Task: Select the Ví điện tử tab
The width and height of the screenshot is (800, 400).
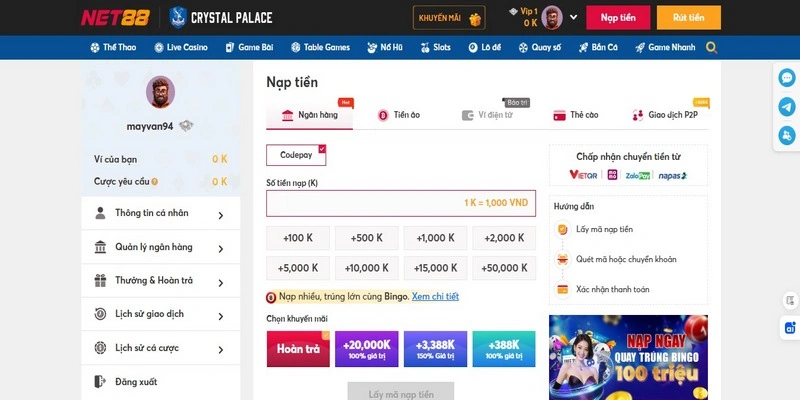Action: pos(487,115)
